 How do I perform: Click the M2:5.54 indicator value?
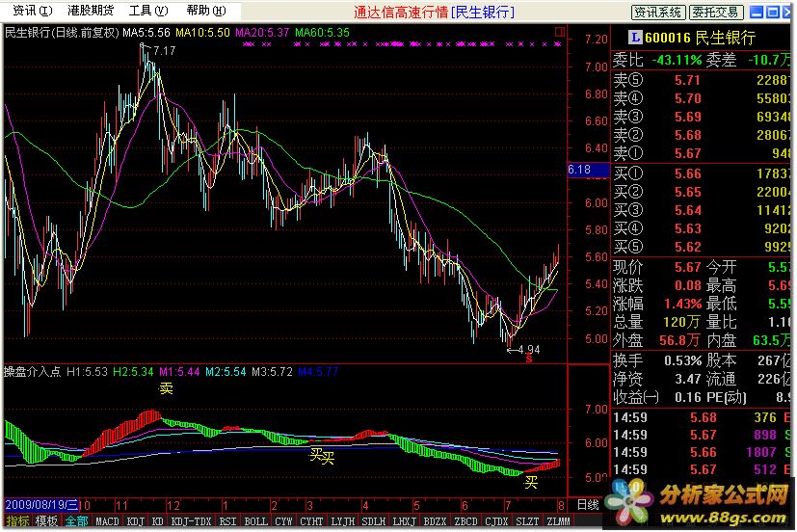coord(226,371)
